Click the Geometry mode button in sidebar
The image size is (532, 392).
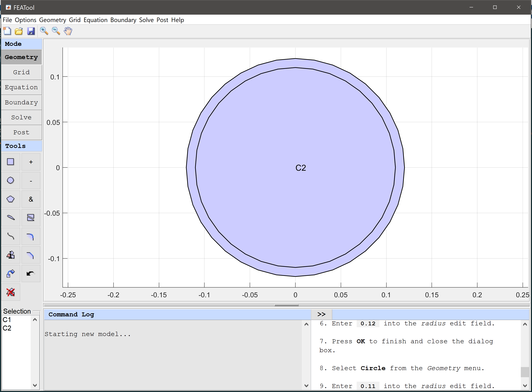click(21, 57)
